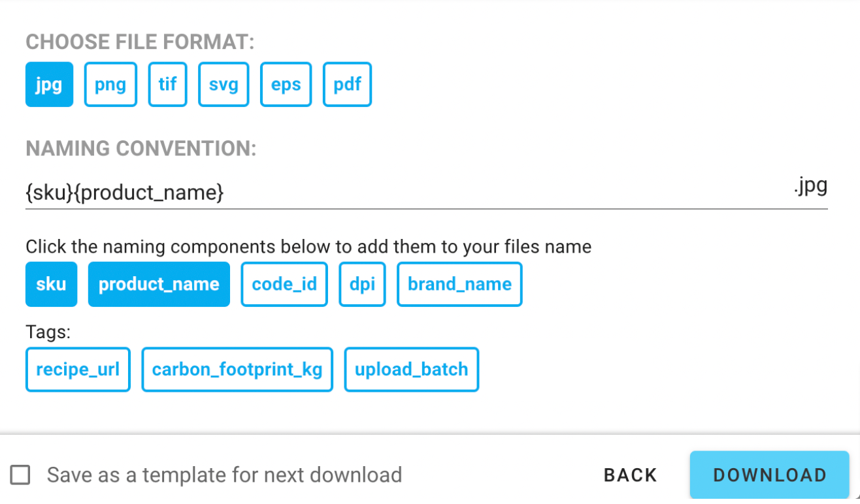Add the recipe_url tag to filename
Viewport: 860px width, 504px height.
(x=78, y=369)
